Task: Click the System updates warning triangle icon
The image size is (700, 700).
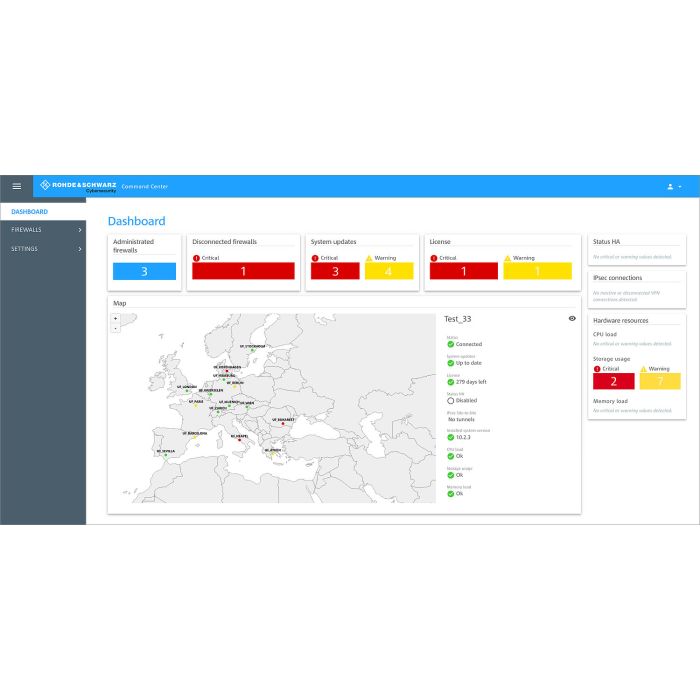Action: (369, 258)
